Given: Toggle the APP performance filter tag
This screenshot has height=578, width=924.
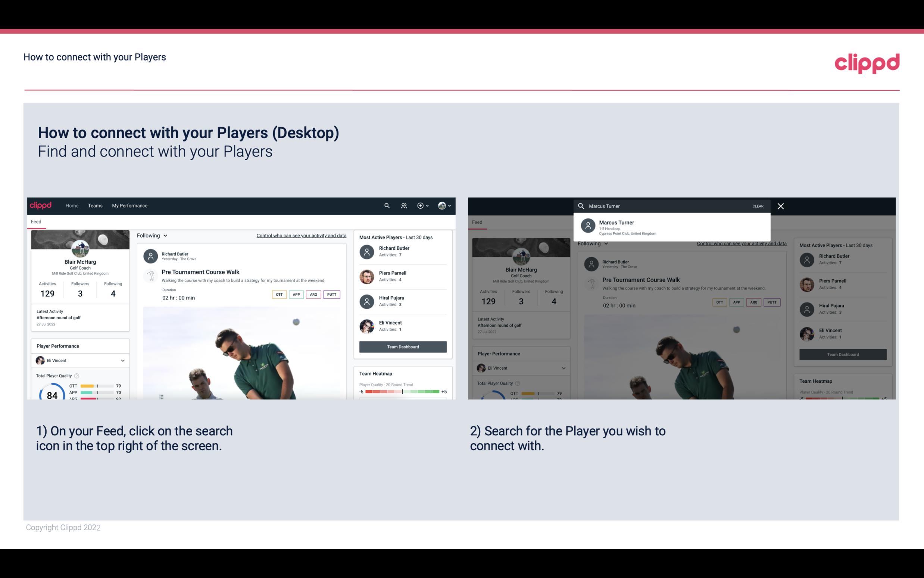Looking at the screenshot, I should click(x=295, y=294).
